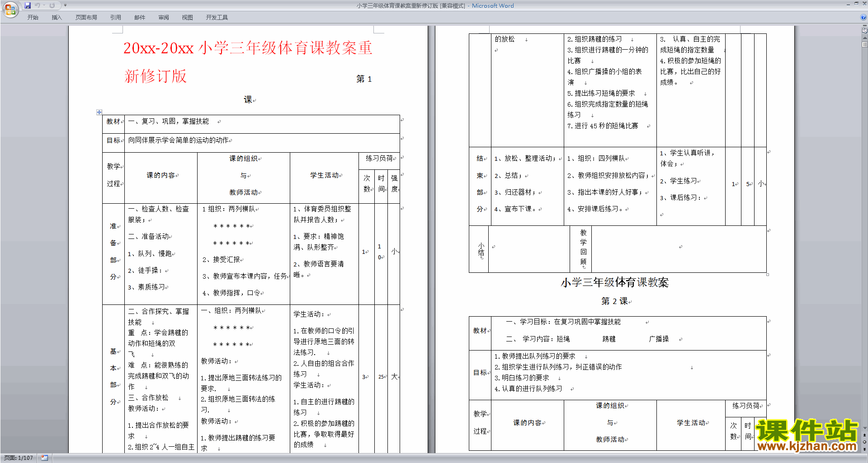Open the Office button menu
This screenshot has width=868, height=463.
(10, 9)
